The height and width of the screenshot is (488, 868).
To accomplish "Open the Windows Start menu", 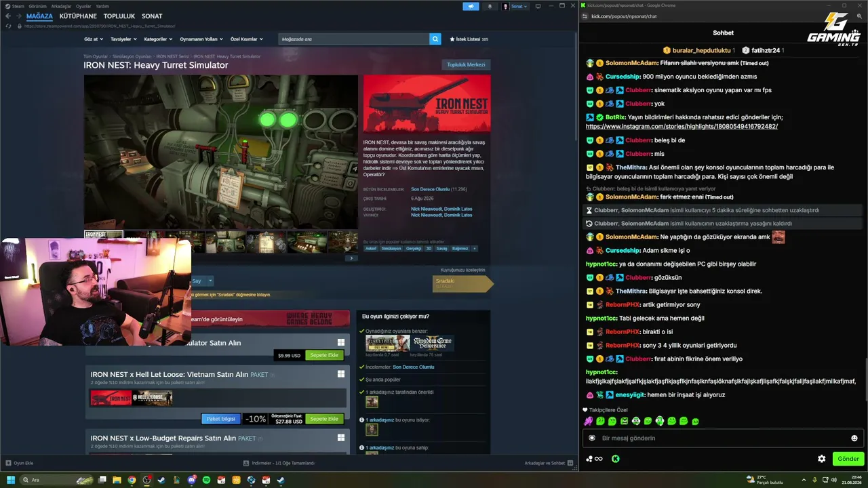I will [11, 480].
